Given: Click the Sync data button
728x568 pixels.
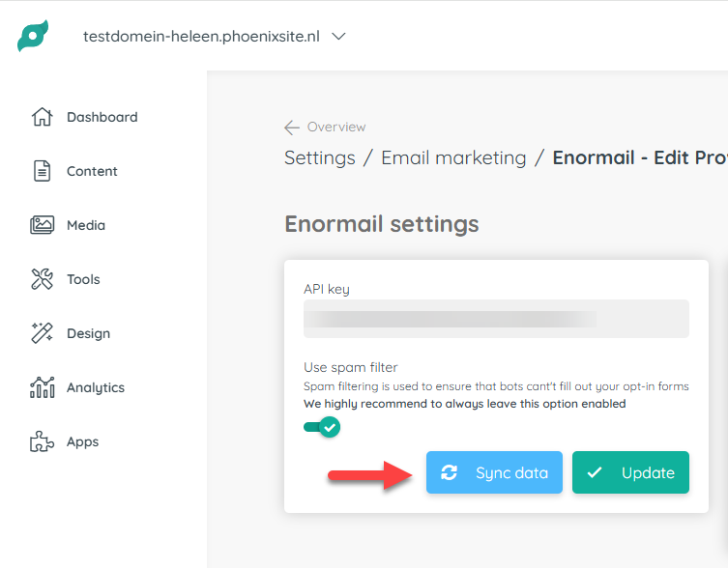Looking at the screenshot, I should tap(494, 472).
